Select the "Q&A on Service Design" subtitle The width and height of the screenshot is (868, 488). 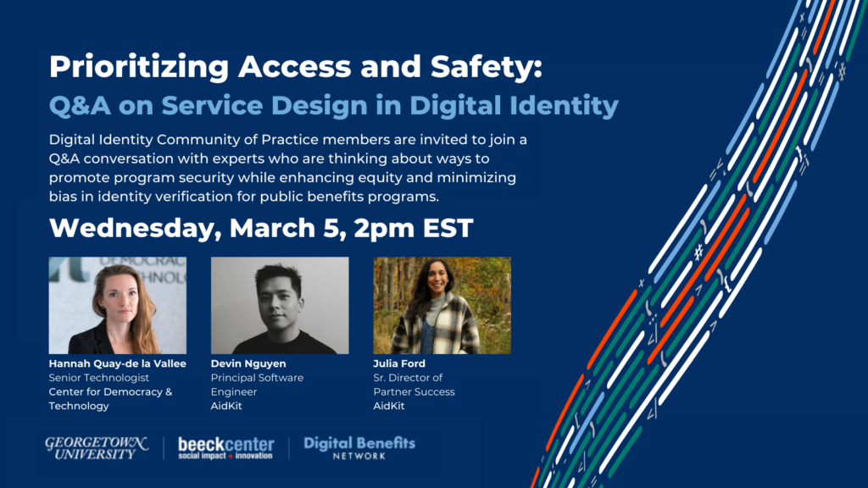pos(333,106)
